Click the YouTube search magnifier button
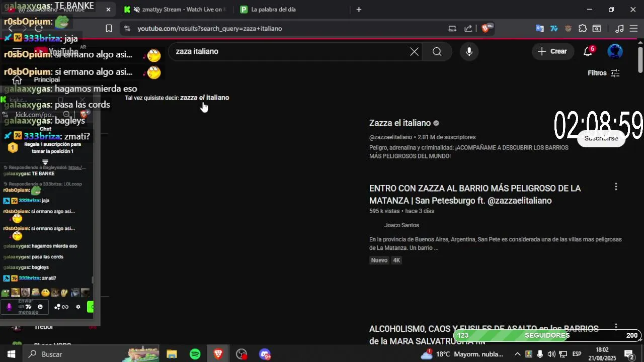Viewport: 644px width, 362px height. coord(437,51)
